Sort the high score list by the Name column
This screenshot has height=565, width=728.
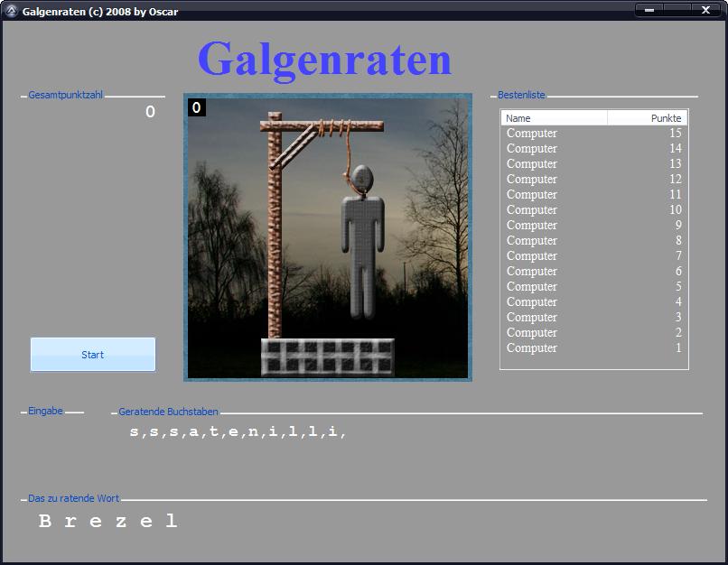point(554,118)
